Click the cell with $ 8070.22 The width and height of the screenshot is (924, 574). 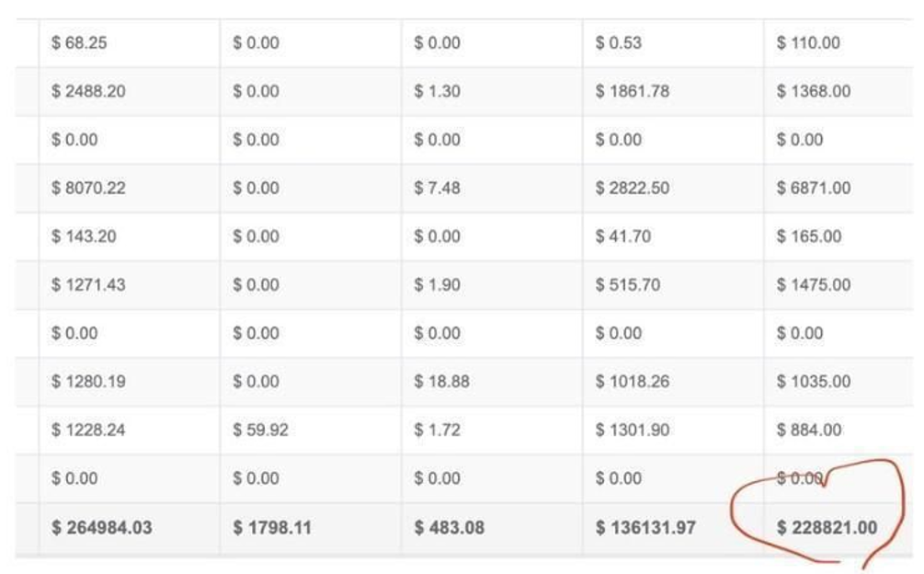coord(88,188)
